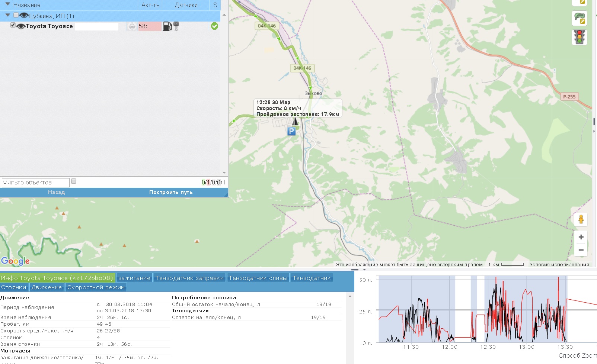Toggle visibility eye for Toyota Toyoace
The width and height of the screenshot is (597, 364).
tap(21, 26)
